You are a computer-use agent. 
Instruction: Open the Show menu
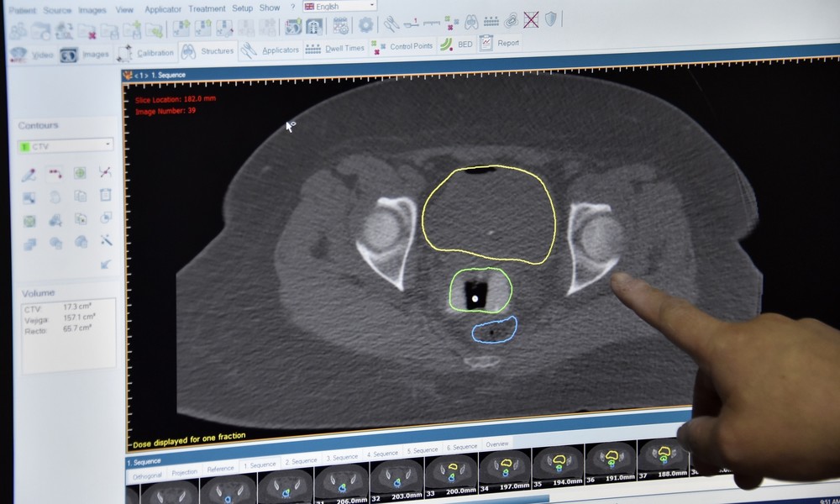[x=270, y=8]
